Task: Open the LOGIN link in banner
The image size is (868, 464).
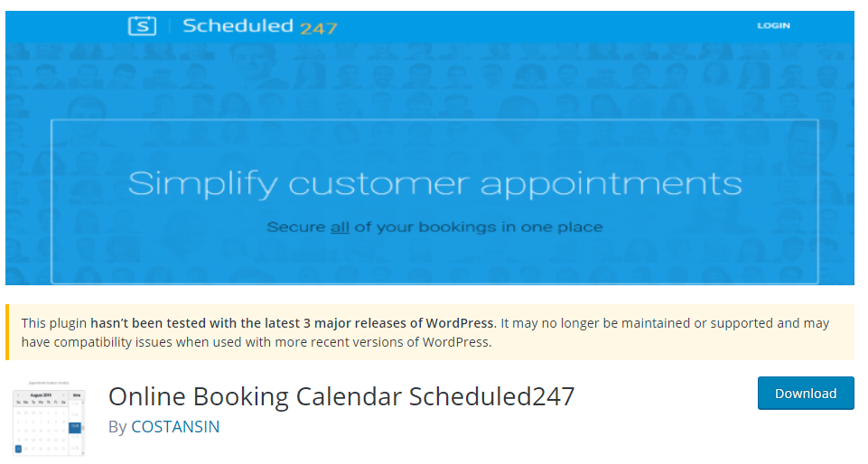Action: 773,25
